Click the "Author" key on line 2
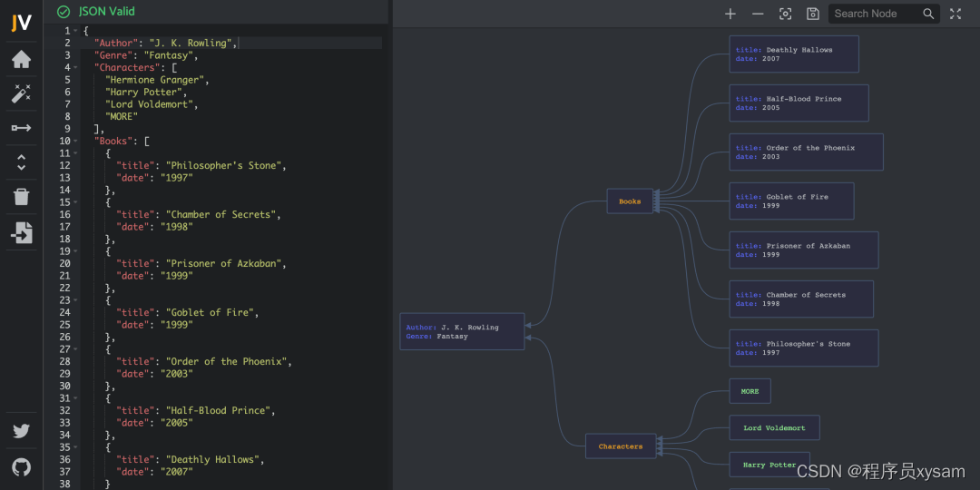The width and height of the screenshot is (980, 490). point(115,44)
